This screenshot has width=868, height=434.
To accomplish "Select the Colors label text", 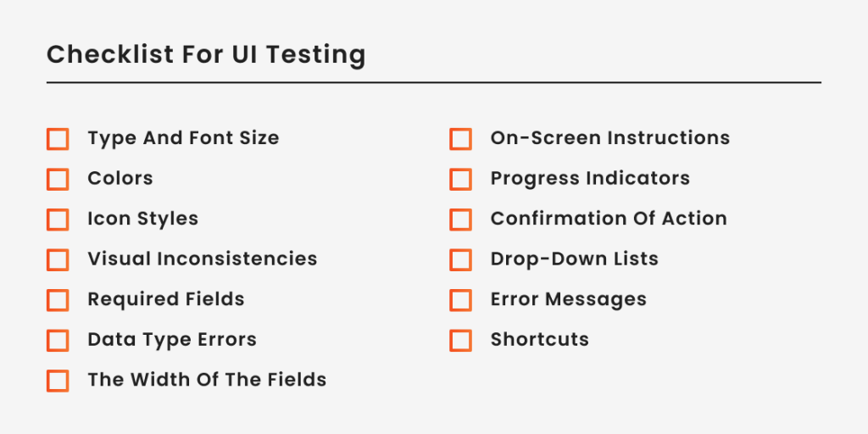I will (120, 178).
